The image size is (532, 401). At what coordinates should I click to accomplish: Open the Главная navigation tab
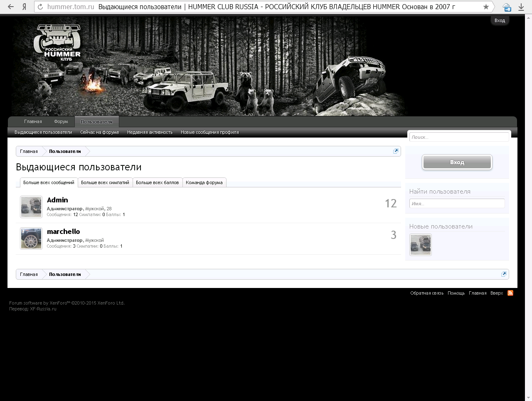click(x=33, y=122)
